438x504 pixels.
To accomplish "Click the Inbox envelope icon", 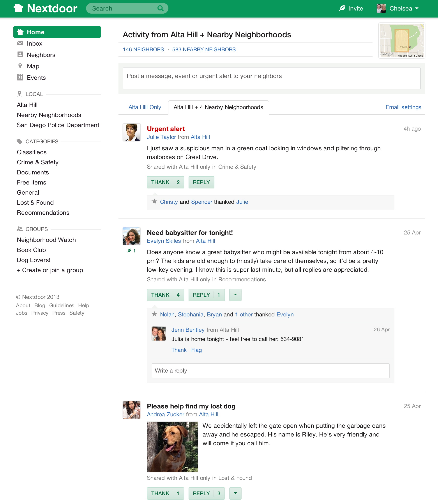I will pos(20,43).
